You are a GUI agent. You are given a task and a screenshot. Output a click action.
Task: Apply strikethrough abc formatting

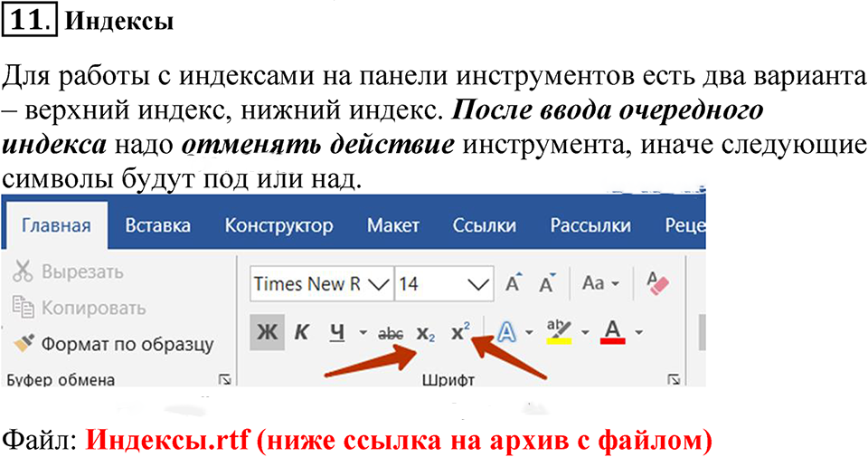tap(391, 333)
